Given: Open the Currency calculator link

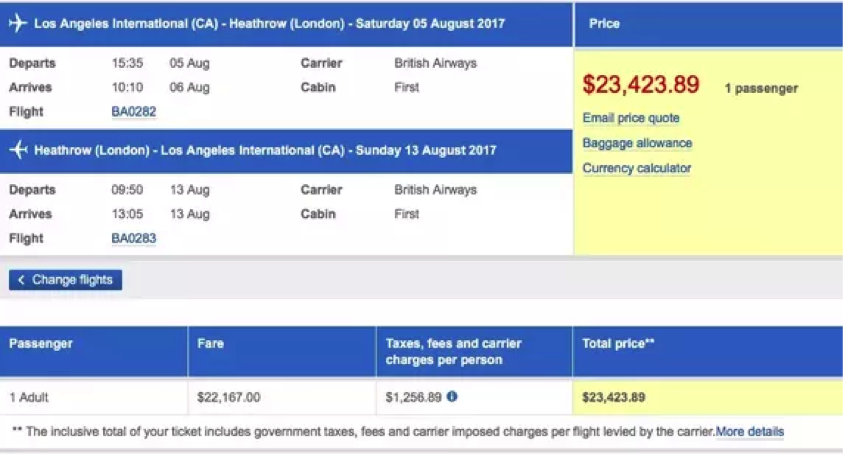Looking at the screenshot, I should tap(637, 168).
